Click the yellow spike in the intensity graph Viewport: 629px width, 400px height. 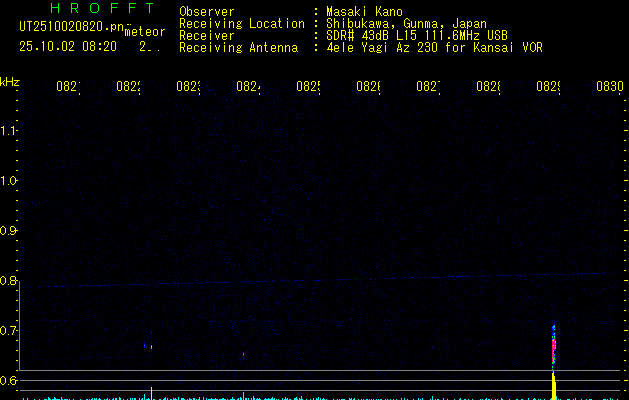tap(554, 385)
